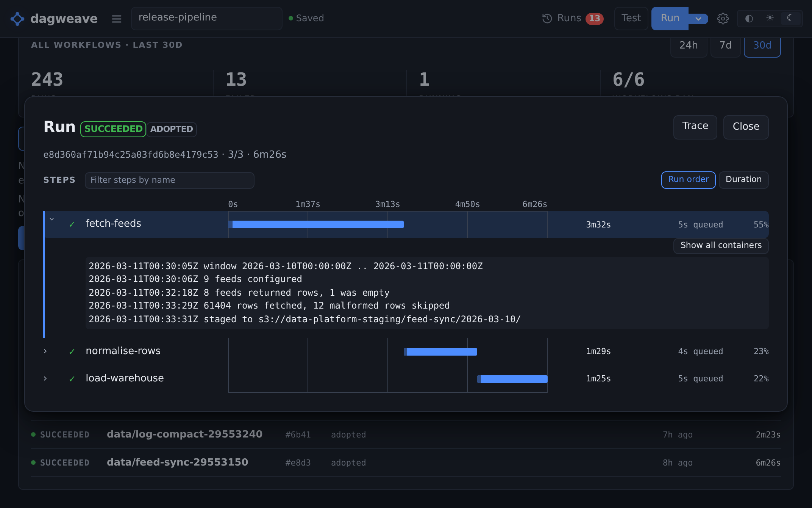The image size is (812, 508).
Task: Click log line '9 feeds configured'
Action: [195, 279]
